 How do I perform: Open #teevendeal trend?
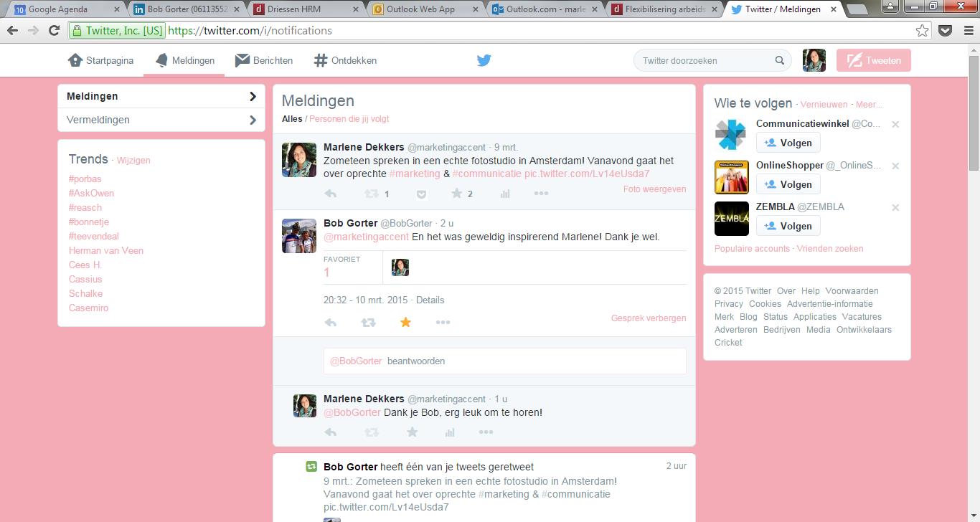[94, 236]
